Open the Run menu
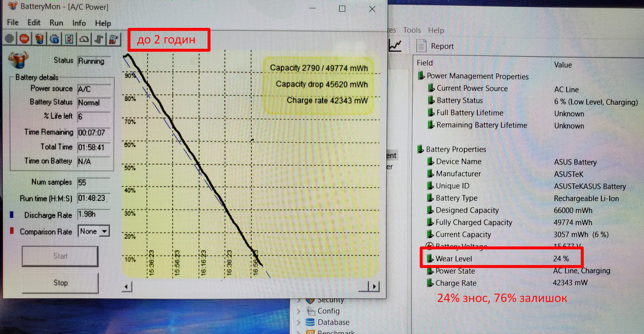This screenshot has width=644, height=334. (x=56, y=23)
